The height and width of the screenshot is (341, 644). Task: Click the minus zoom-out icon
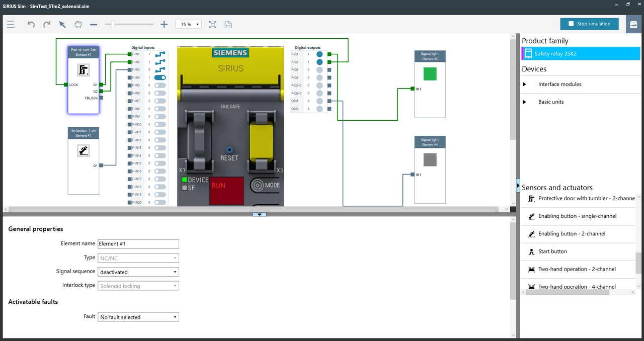[94, 24]
